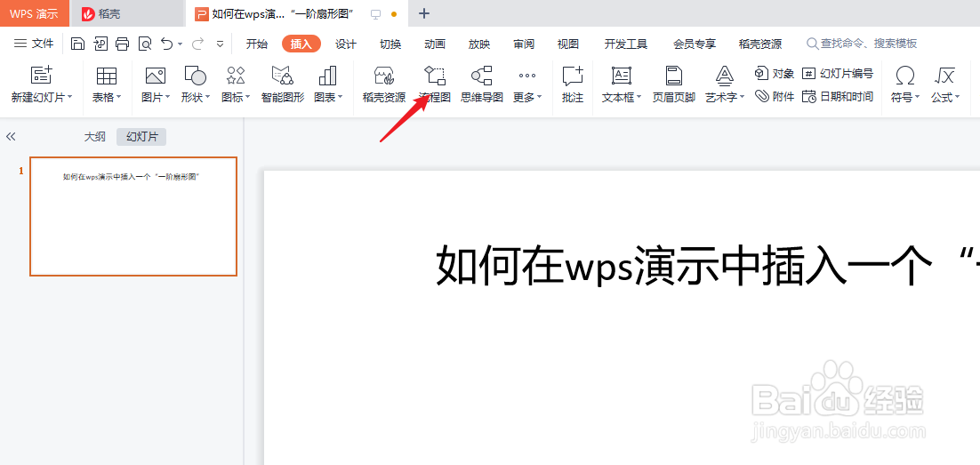Click the 智能图形 smart graphics icon
The image size is (980, 465).
(x=283, y=76)
